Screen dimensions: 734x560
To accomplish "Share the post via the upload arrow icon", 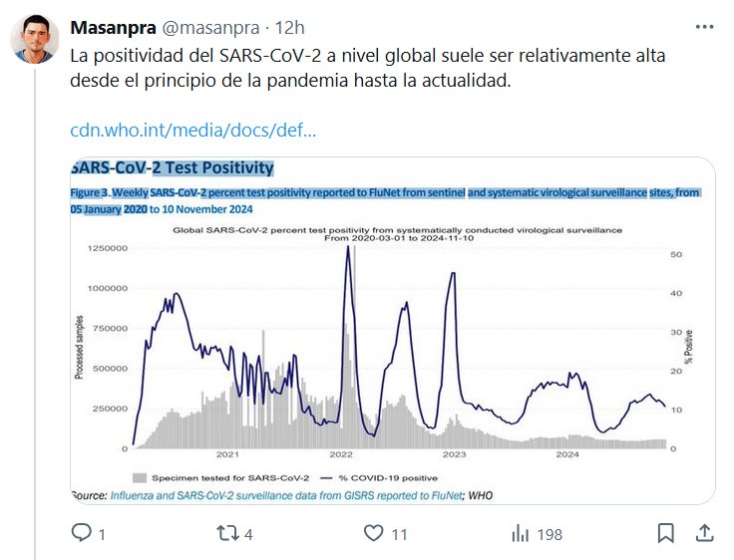I will [702, 534].
